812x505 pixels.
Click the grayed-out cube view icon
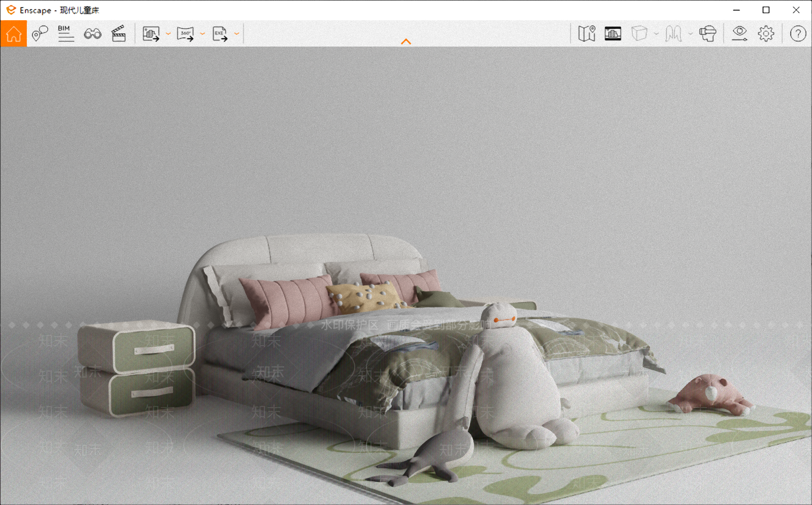pos(639,33)
